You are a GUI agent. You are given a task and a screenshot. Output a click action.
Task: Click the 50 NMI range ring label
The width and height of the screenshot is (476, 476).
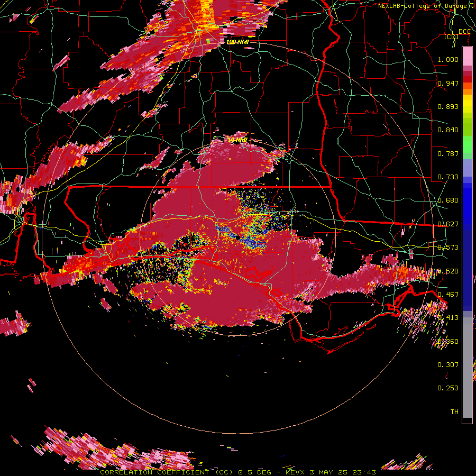[237, 140]
